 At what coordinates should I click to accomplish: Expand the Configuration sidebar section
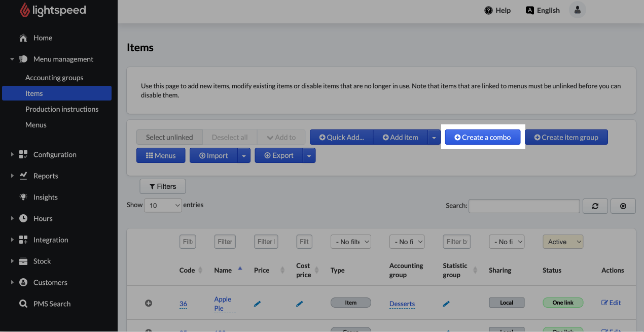click(x=55, y=155)
